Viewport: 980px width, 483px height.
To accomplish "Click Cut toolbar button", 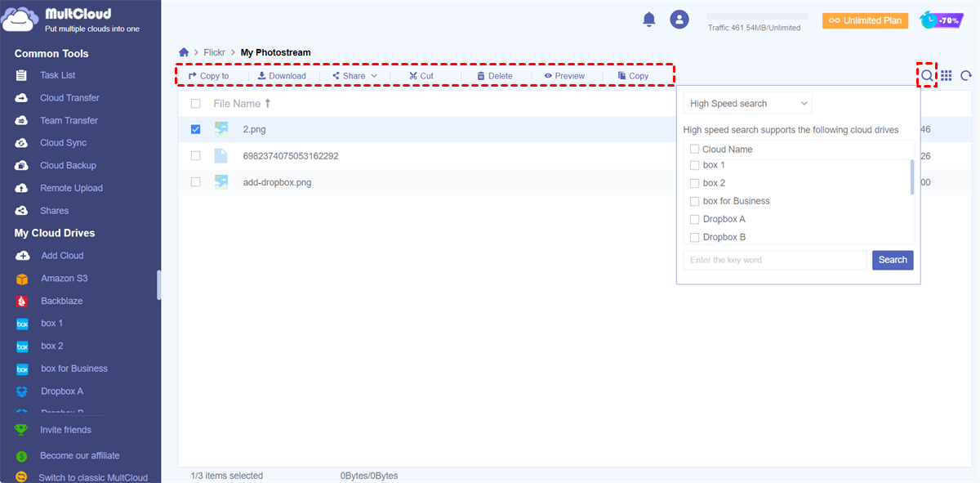I will pyautogui.click(x=421, y=76).
